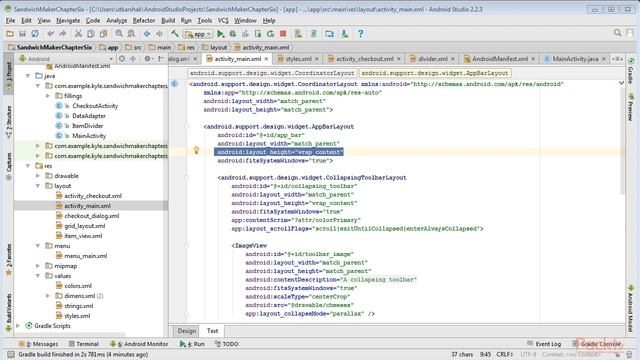Click the editor vertical scrollbar
Image resolution: width=640 pixels, height=360 pixels.
coord(622,137)
